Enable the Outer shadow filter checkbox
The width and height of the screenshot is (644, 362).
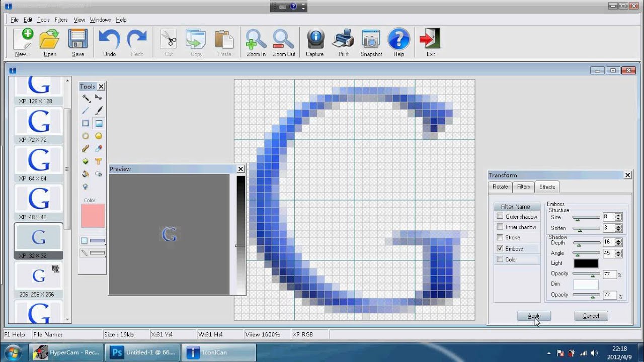[x=500, y=216]
